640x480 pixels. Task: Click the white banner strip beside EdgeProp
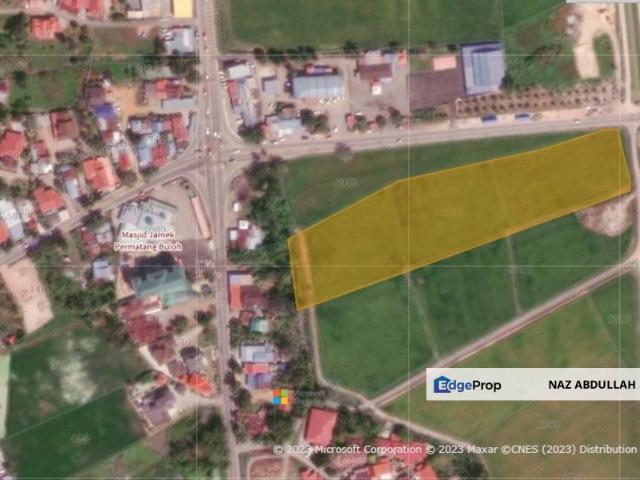[532, 385]
